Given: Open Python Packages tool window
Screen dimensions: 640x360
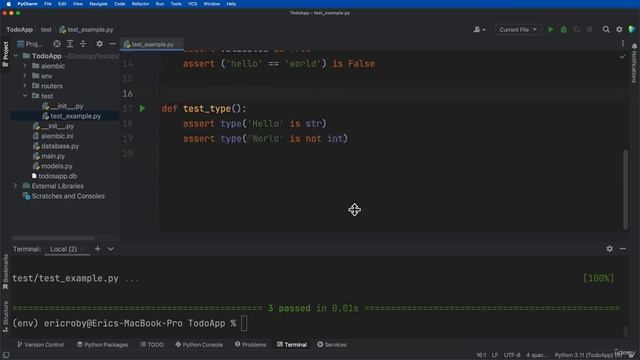Looking at the screenshot, I should tap(102, 344).
